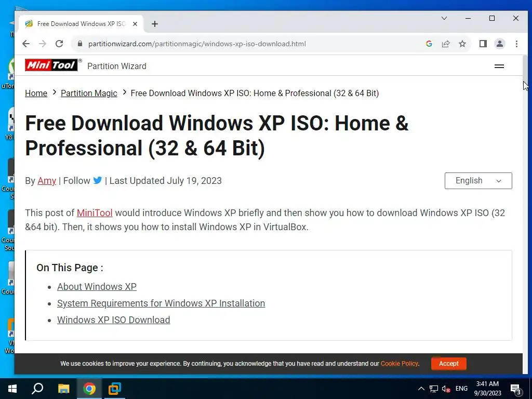Viewport: 532px width, 399px height.
Task: Click the network tray icon
Action: [x=434, y=389]
